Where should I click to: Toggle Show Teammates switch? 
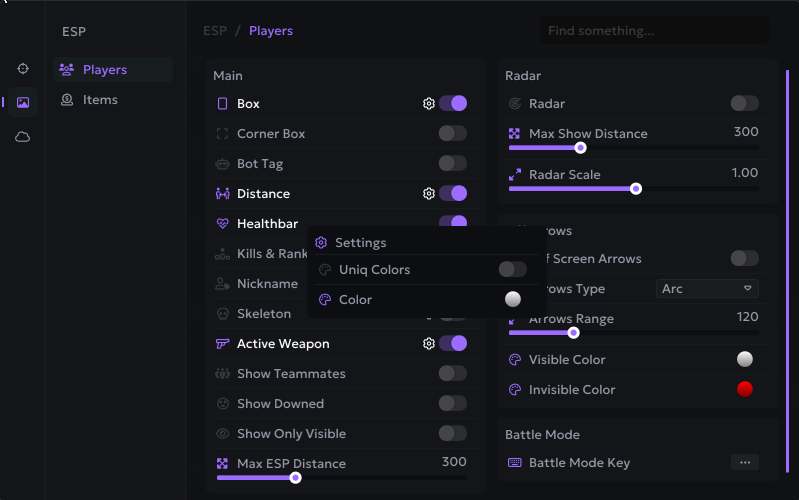452,374
